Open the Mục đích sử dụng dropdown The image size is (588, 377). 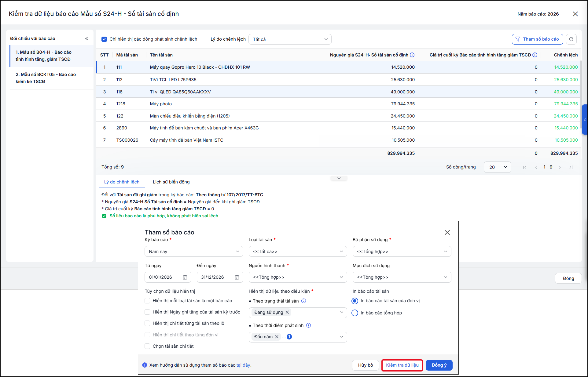pos(402,277)
